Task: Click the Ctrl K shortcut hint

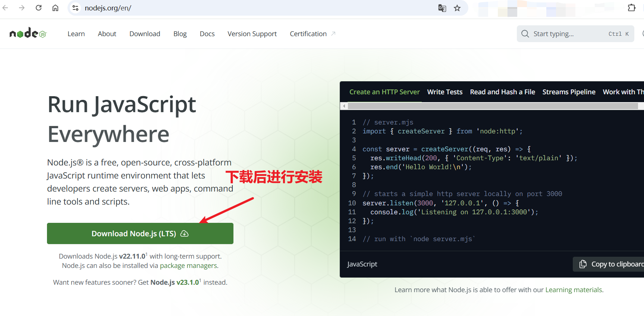Action: [x=619, y=34]
